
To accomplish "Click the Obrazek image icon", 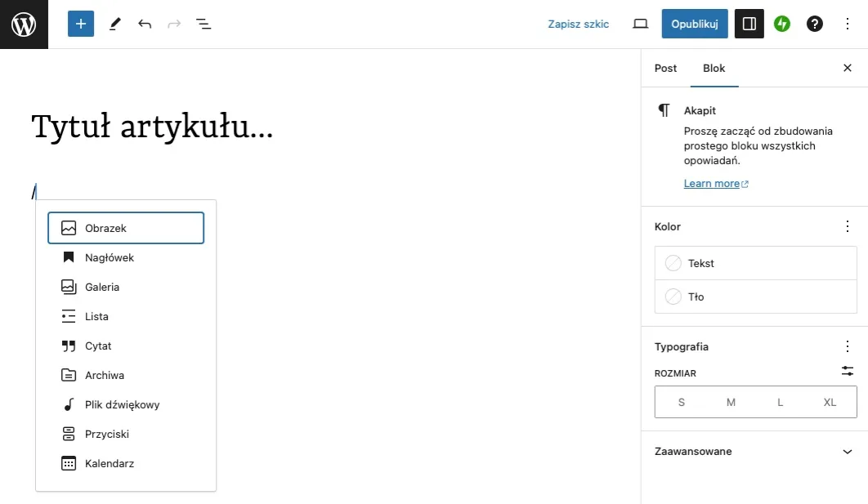I will tap(69, 228).
